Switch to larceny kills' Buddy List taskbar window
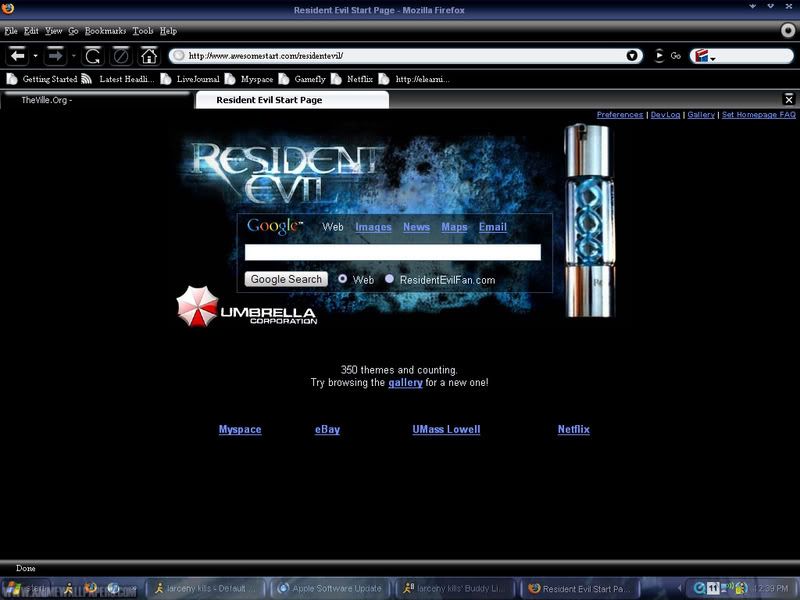The height and width of the screenshot is (600, 800). (456, 588)
